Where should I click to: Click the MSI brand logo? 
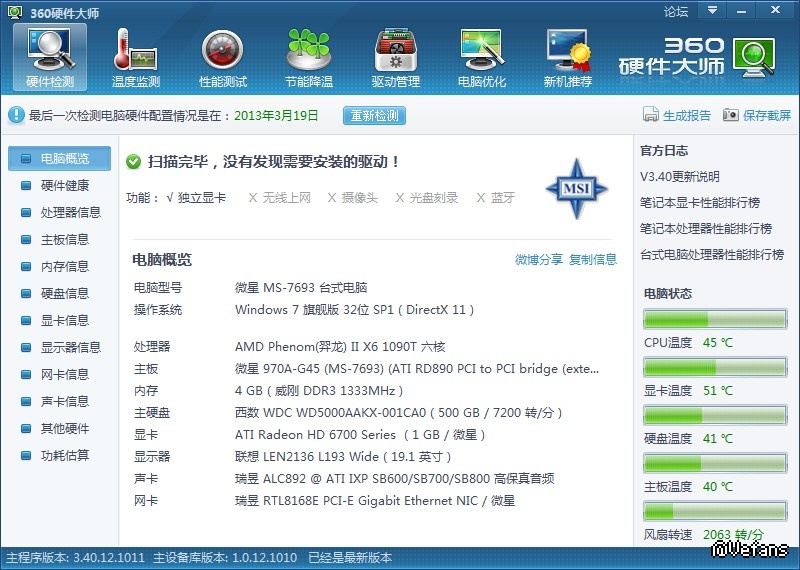[576, 188]
